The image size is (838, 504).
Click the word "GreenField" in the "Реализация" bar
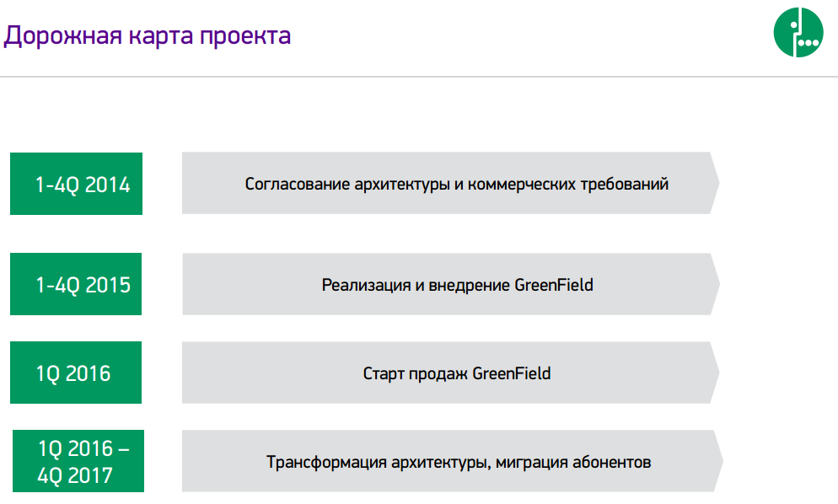(554, 285)
